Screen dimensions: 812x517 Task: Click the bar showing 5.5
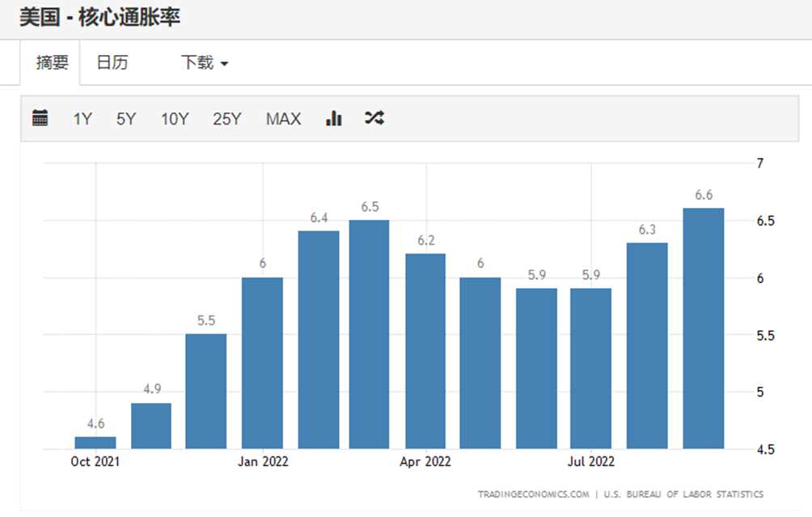[x=206, y=392]
